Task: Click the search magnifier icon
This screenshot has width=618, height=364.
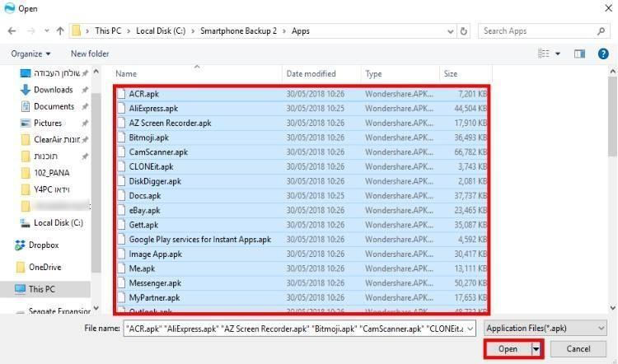Action: tap(601, 30)
